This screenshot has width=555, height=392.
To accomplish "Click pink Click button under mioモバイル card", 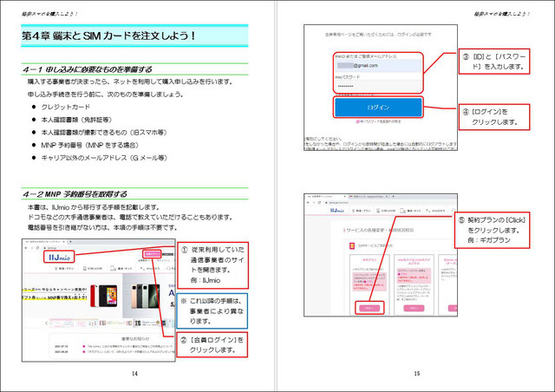I will pos(414,308).
